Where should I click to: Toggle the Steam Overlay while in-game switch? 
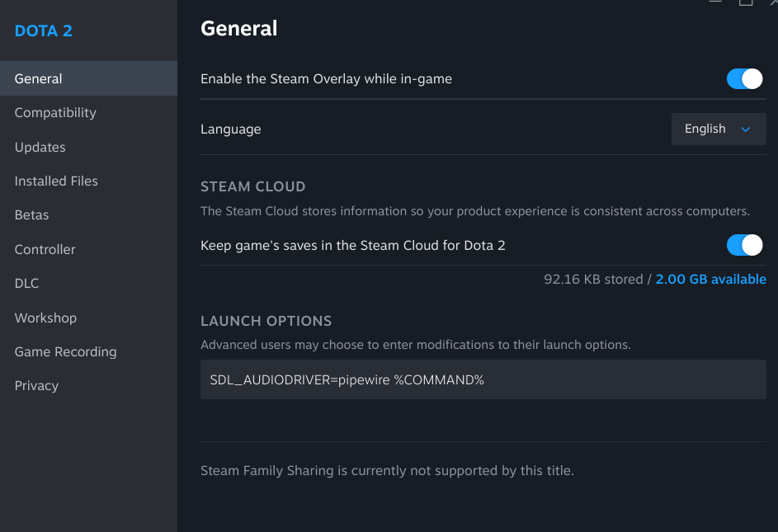pyautogui.click(x=744, y=79)
